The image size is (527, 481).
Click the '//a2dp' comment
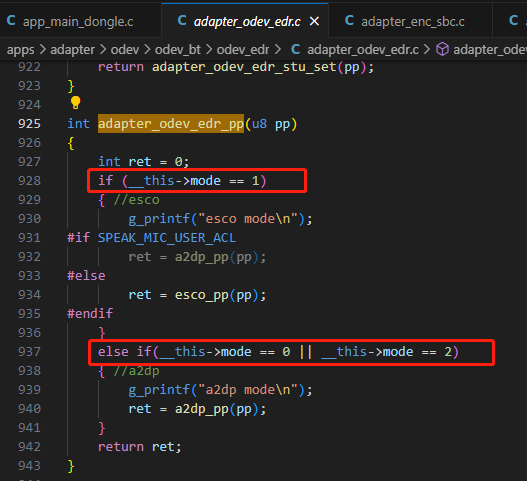(136, 371)
